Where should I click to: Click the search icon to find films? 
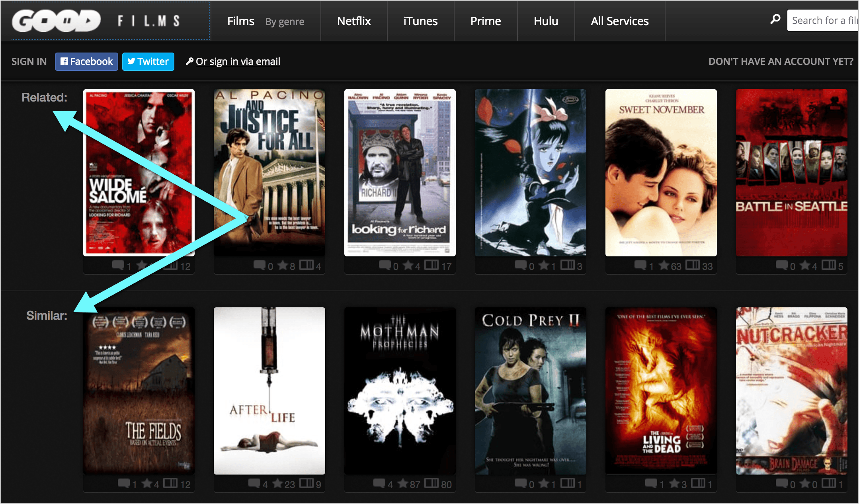[775, 19]
